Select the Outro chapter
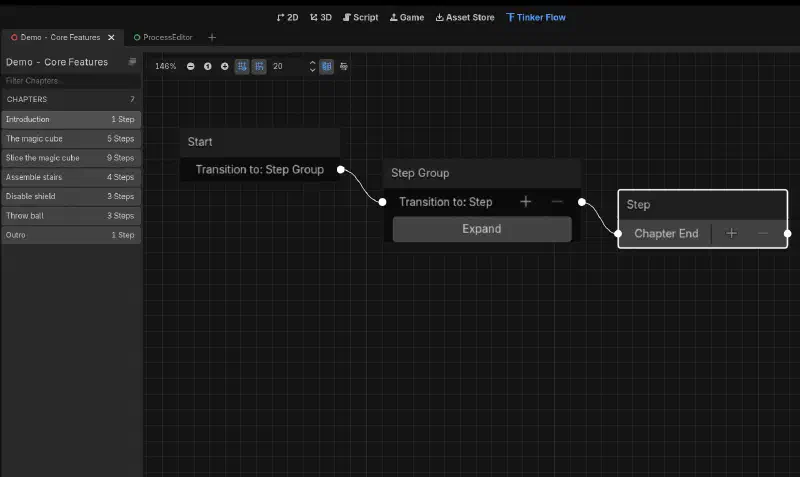 coord(71,235)
